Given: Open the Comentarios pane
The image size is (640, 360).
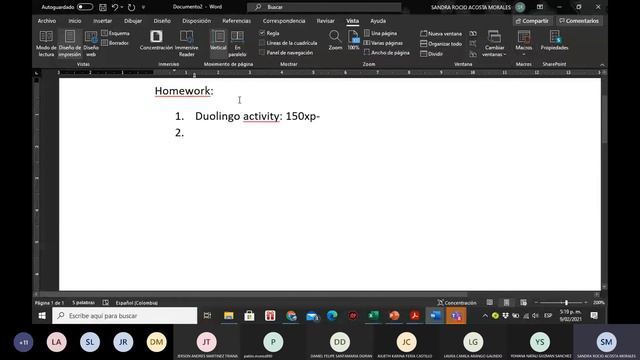Looking at the screenshot, I should point(579,21).
